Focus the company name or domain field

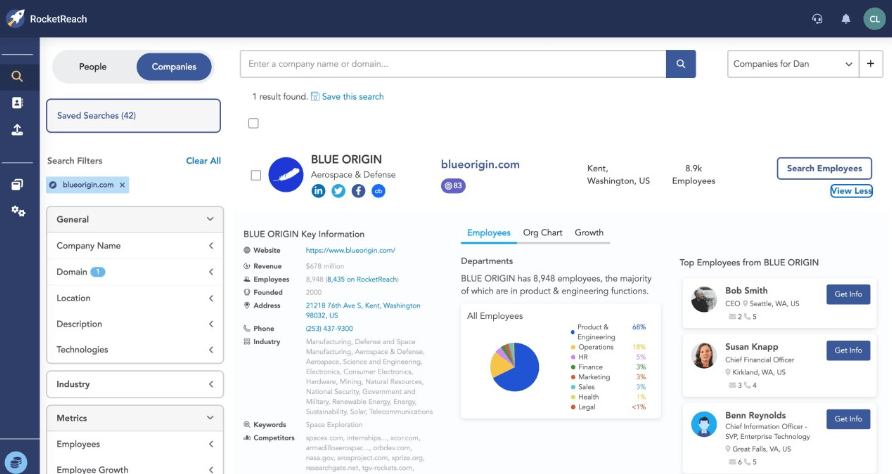point(453,64)
